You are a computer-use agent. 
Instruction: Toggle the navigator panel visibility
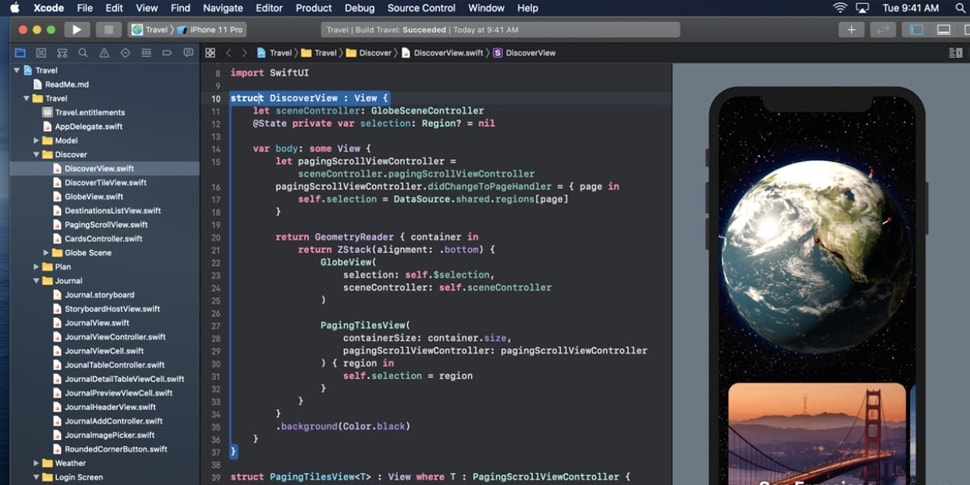coord(917,30)
